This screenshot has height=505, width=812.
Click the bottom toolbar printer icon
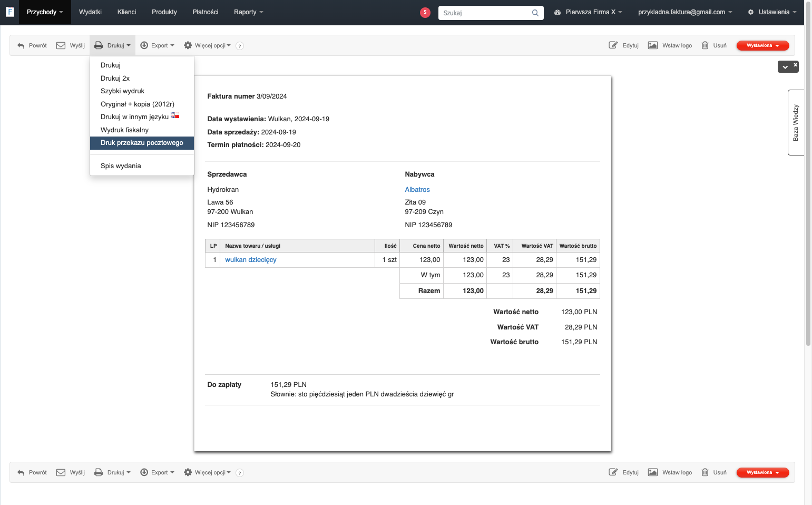[99, 472]
